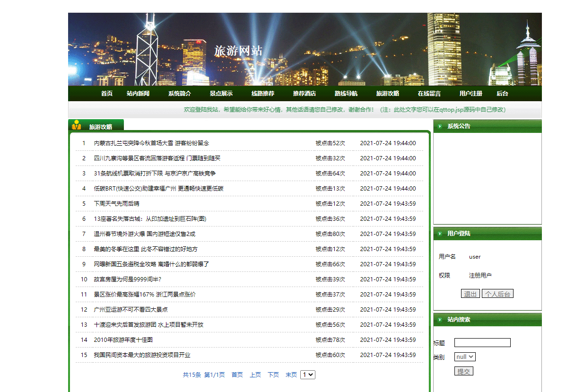Click the arrow icon beside 用户登陆
The image size is (575, 392).
coord(439,234)
